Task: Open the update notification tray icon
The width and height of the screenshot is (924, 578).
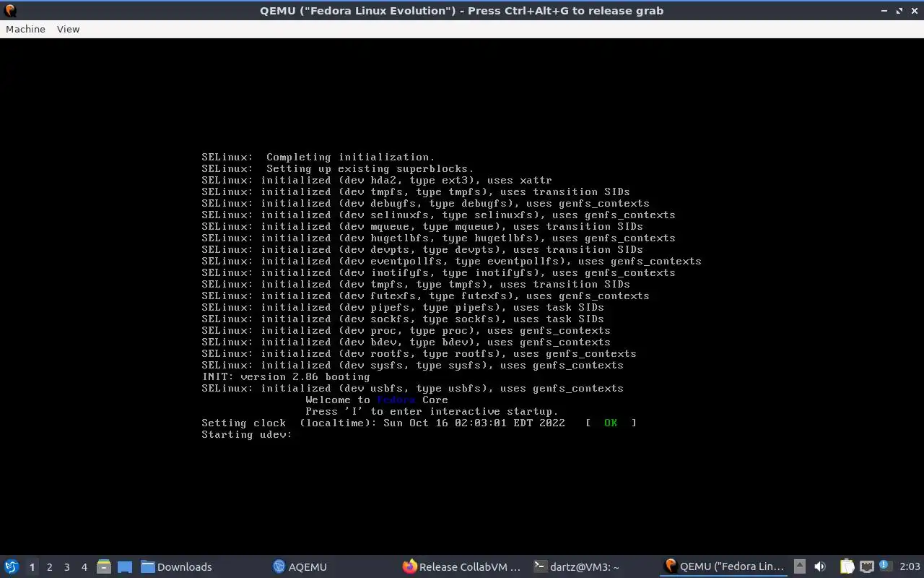Action: coord(884,566)
